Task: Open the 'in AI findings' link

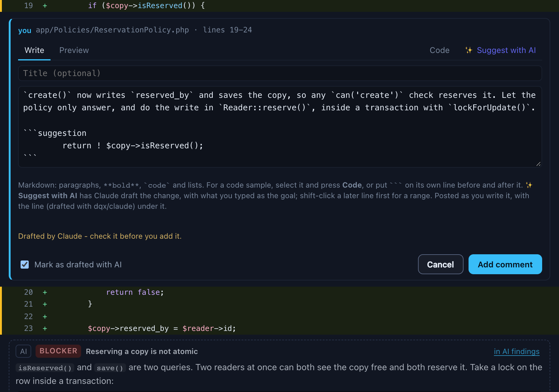Action: coord(517,351)
